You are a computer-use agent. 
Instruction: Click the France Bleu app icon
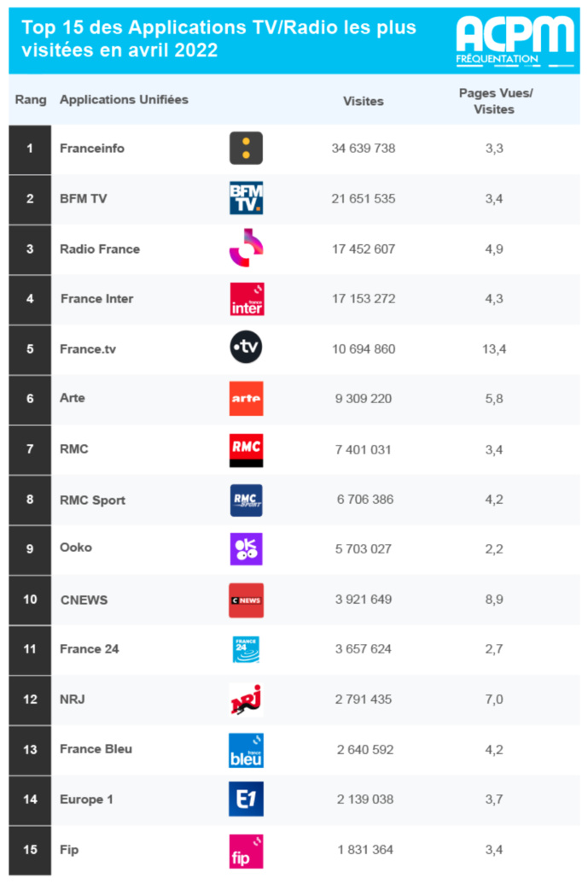(x=246, y=750)
